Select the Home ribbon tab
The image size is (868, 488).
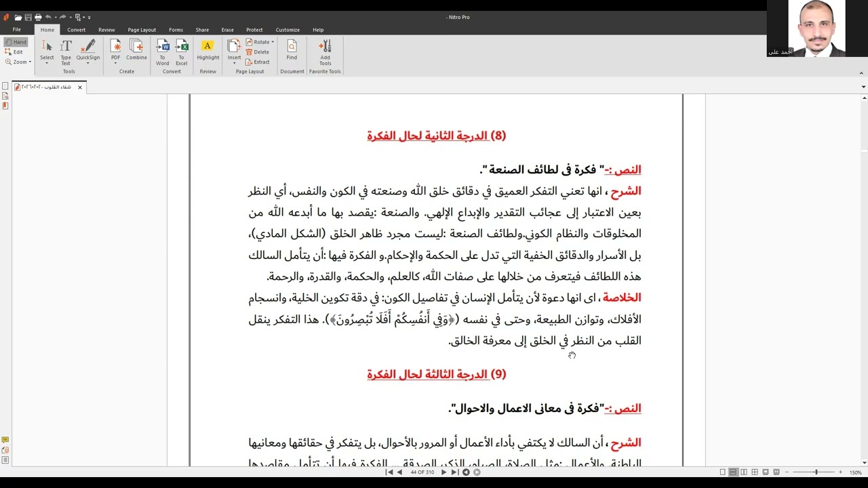[47, 30]
